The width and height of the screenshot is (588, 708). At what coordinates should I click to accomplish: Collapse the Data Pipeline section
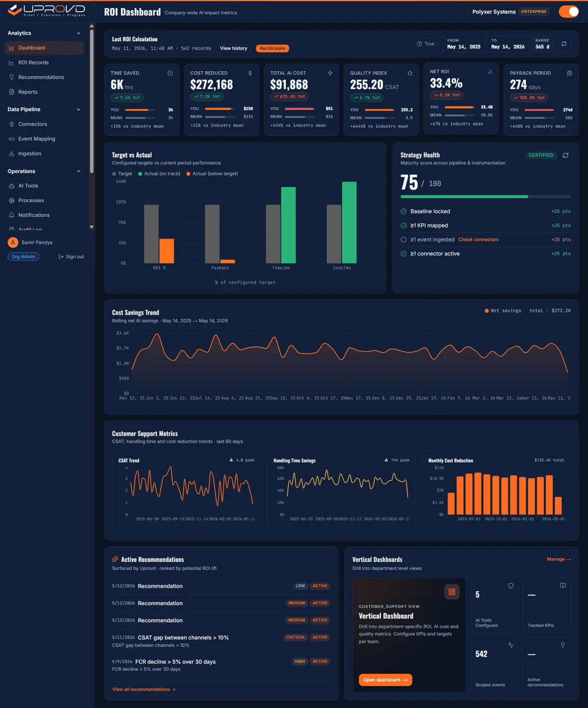click(x=78, y=109)
